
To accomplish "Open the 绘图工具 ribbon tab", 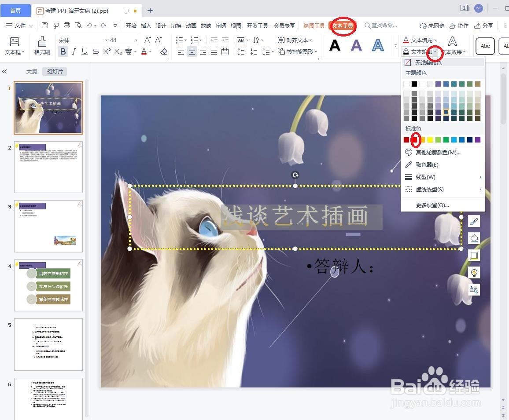I will [314, 26].
